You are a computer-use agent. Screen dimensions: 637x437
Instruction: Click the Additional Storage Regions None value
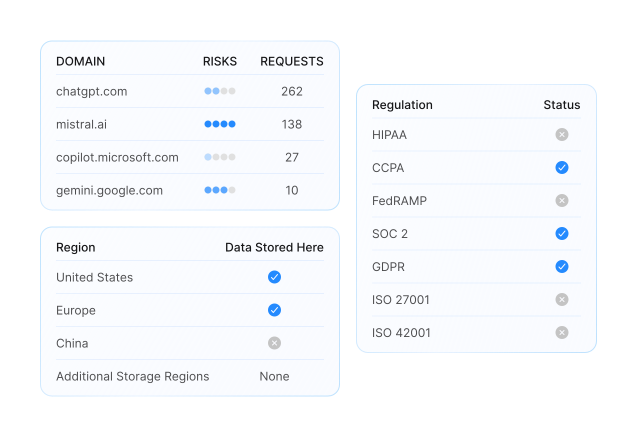(274, 376)
